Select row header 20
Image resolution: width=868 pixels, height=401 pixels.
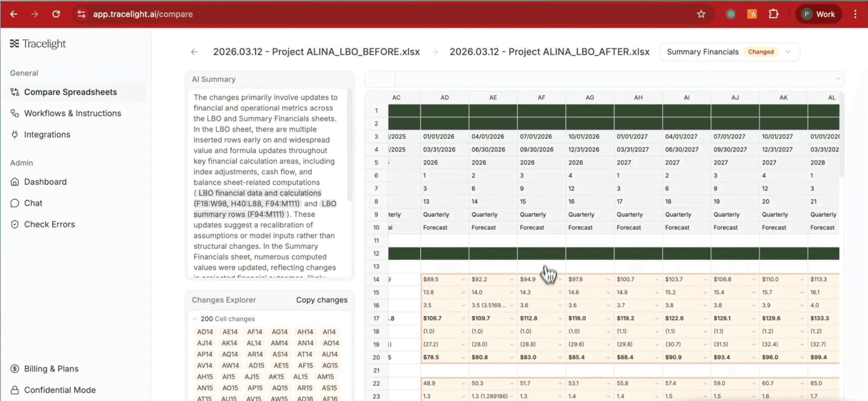pyautogui.click(x=376, y=357)
